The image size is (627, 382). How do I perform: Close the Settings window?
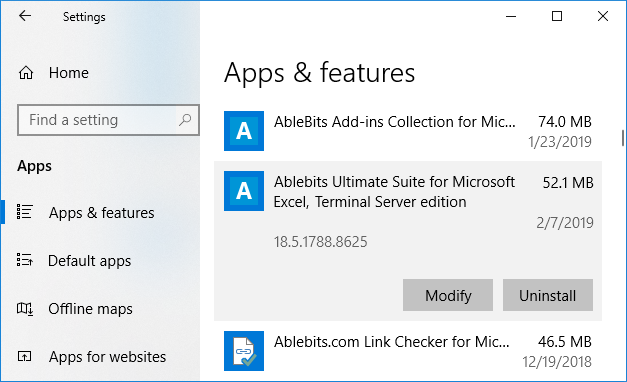(x=603, y=16)
